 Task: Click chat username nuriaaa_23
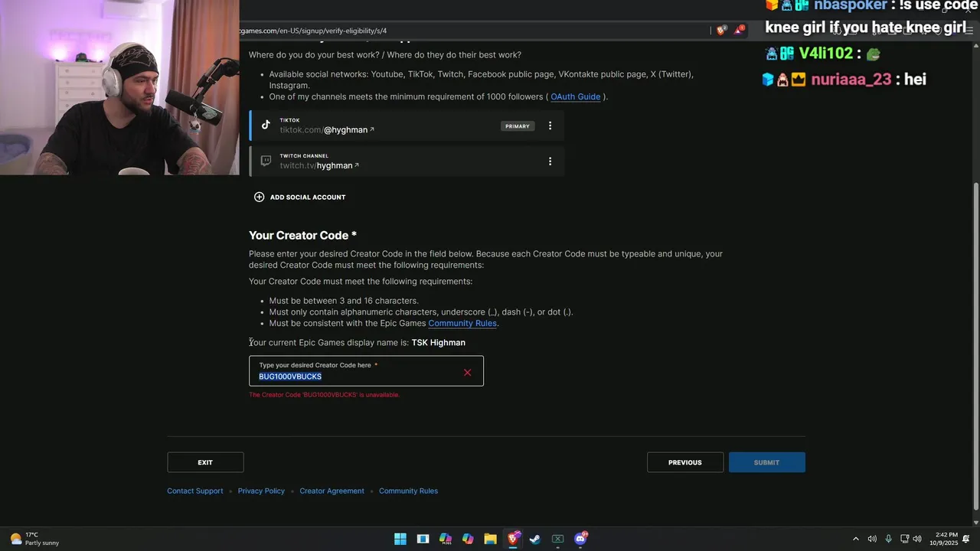pyautogui.click(x=851, y=79)
